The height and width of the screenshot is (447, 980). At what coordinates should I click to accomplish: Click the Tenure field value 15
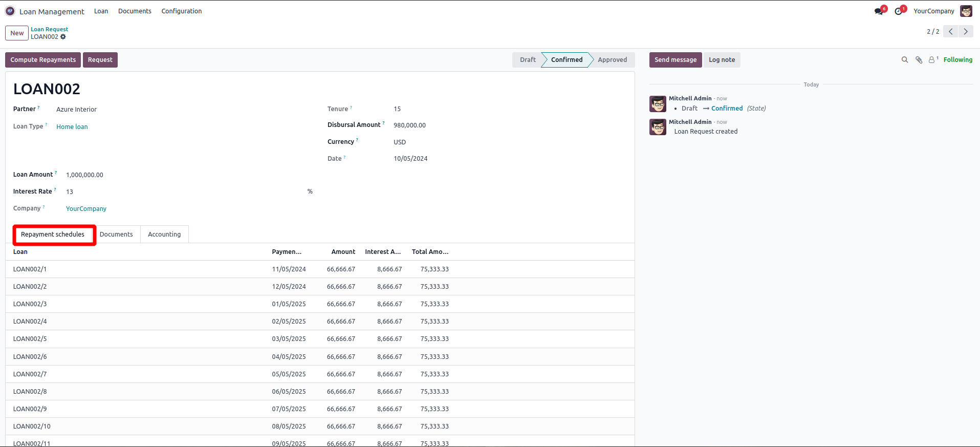[397, 109]
